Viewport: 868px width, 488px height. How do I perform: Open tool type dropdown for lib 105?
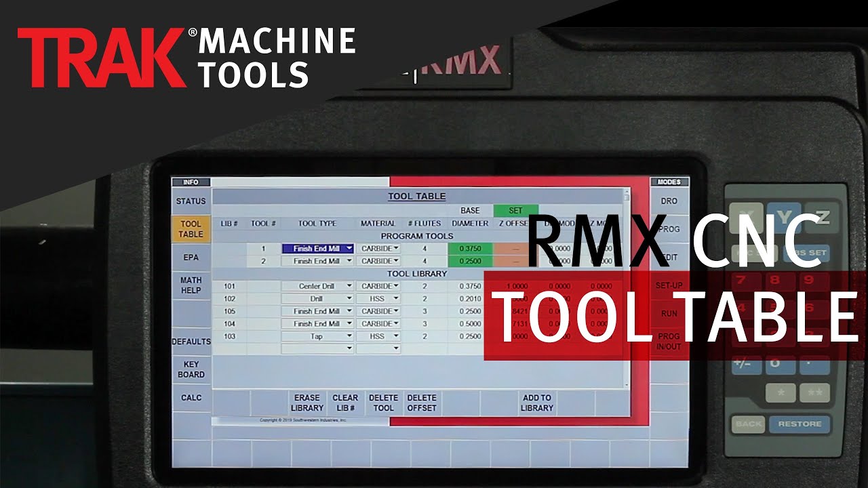pos(349,311)
